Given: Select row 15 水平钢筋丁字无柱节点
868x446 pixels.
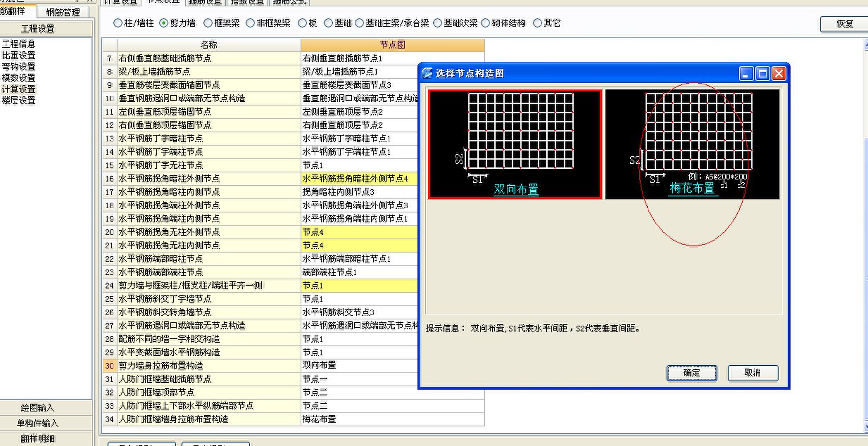Looking at the screenshot, I should (209, 165).
